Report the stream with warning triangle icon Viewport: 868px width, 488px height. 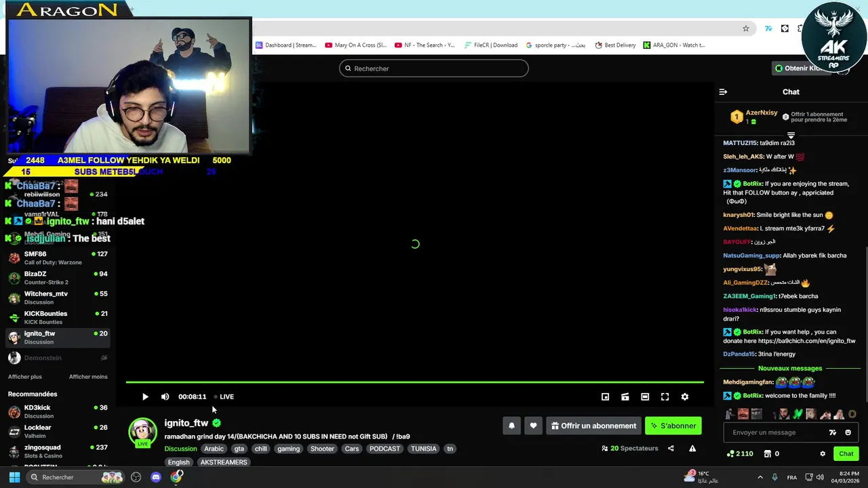[x=692, y=448]
